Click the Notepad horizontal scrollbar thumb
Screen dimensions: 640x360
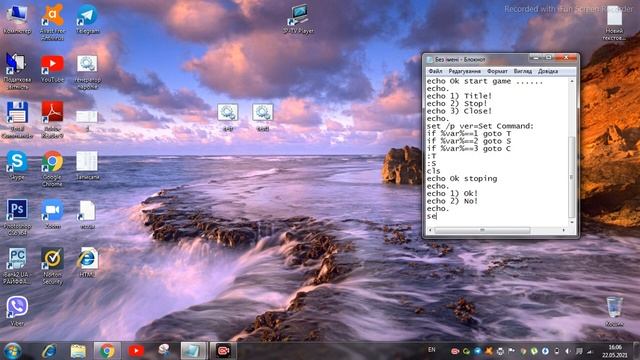(x=482, y=230)
